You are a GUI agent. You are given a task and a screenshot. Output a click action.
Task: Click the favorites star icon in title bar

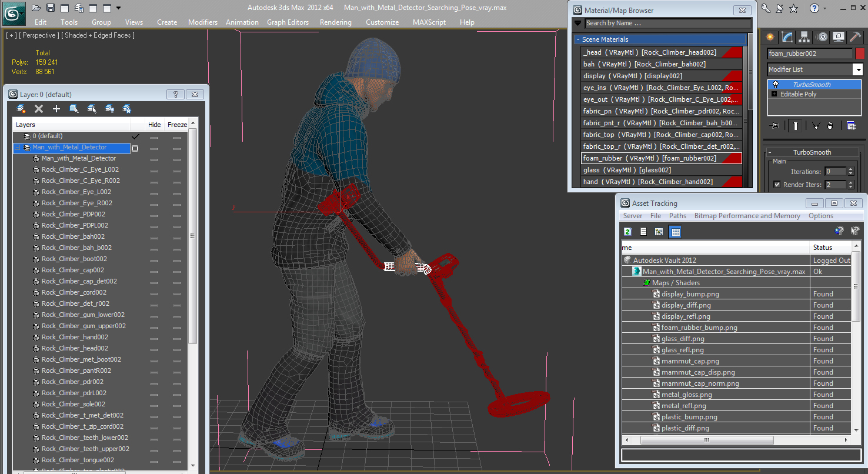point(794,8)
